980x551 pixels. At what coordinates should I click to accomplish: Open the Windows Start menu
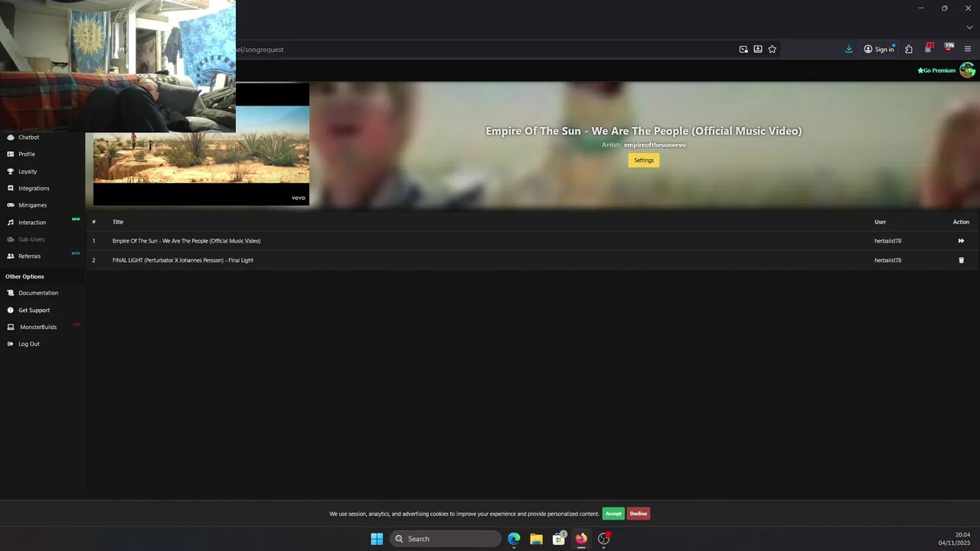377,539
